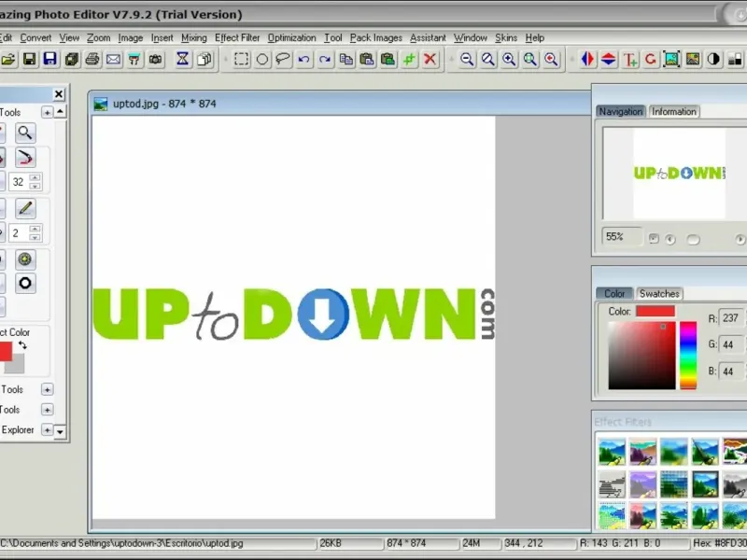Expand the top Tools section plus button
This screenshot has width=747, height=560.
click(47, 112)
